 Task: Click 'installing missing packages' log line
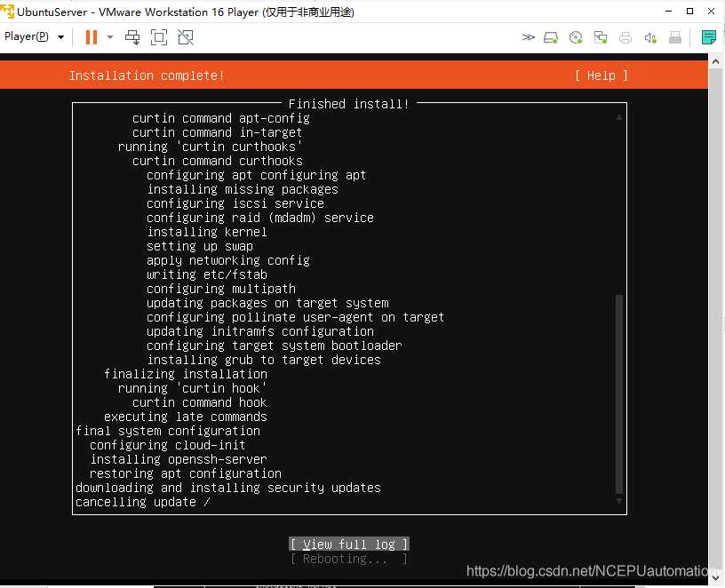click(x=243, y=189)
